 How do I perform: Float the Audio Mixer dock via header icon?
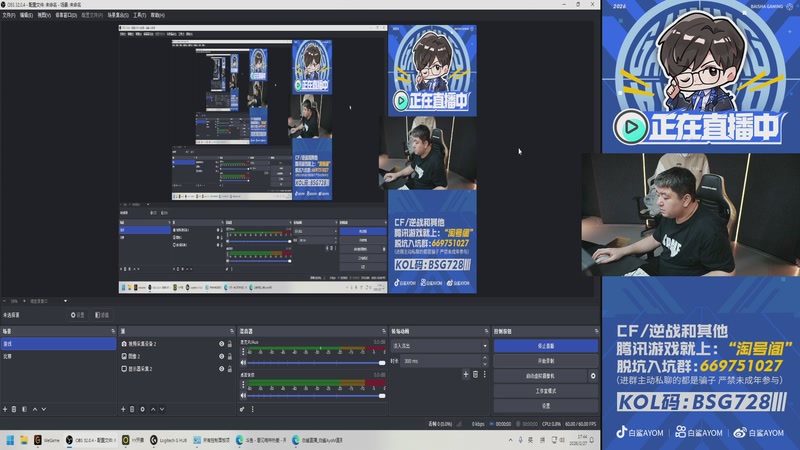click(384, 331)
